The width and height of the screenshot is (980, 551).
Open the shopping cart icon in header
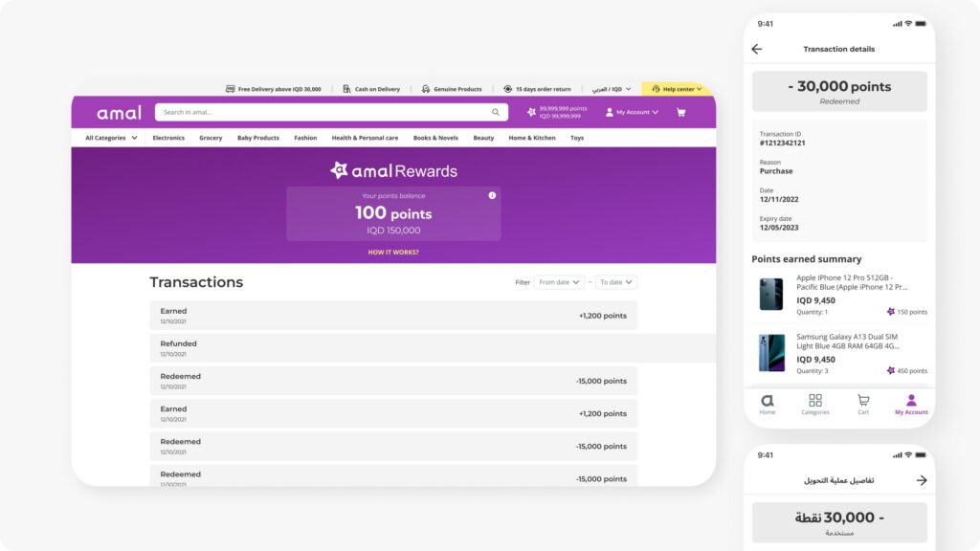coord(680,113)
